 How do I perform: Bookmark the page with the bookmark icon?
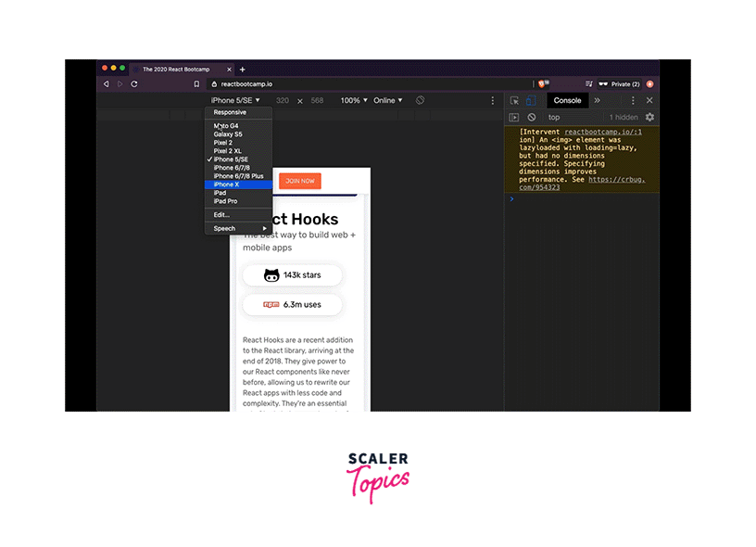click(196, 84)
